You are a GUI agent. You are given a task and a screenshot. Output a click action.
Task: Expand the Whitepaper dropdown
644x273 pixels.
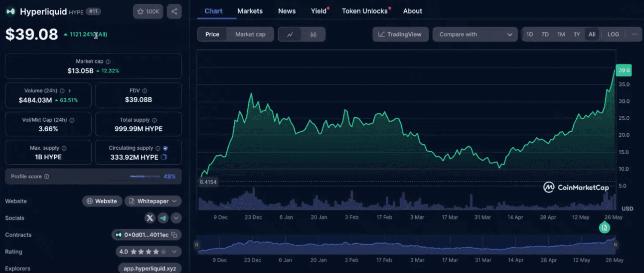(x=153, y=201)
